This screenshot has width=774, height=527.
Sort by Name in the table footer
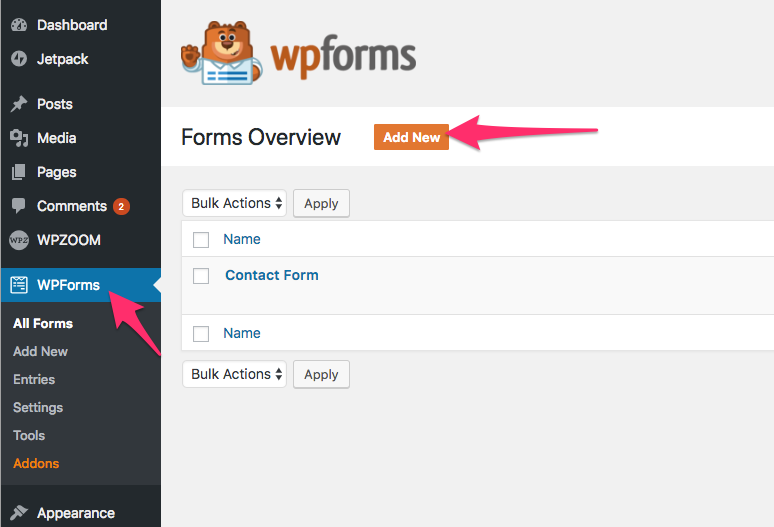(x=242, y=333)
